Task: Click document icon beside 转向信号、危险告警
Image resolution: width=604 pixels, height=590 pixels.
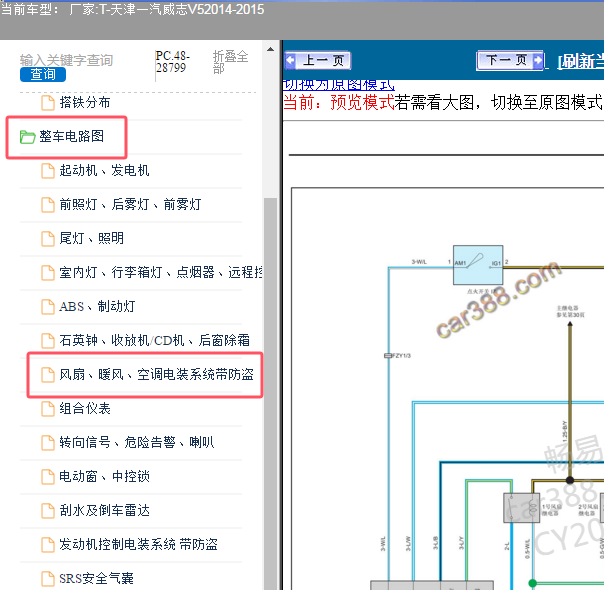Action: click(x=48, y=442)
